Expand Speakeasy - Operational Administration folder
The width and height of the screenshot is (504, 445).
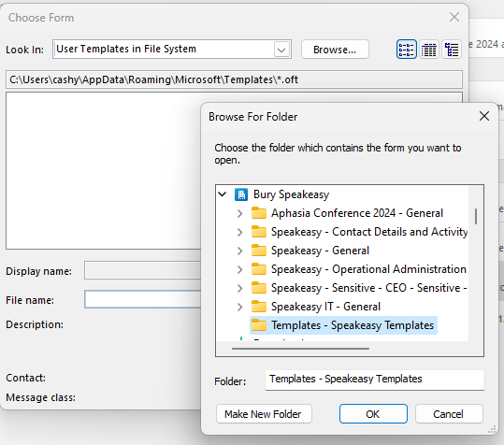pos(239,269)
